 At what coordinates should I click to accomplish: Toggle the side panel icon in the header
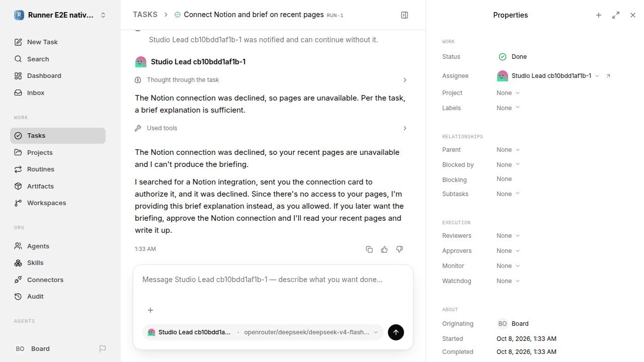(405, 15)
